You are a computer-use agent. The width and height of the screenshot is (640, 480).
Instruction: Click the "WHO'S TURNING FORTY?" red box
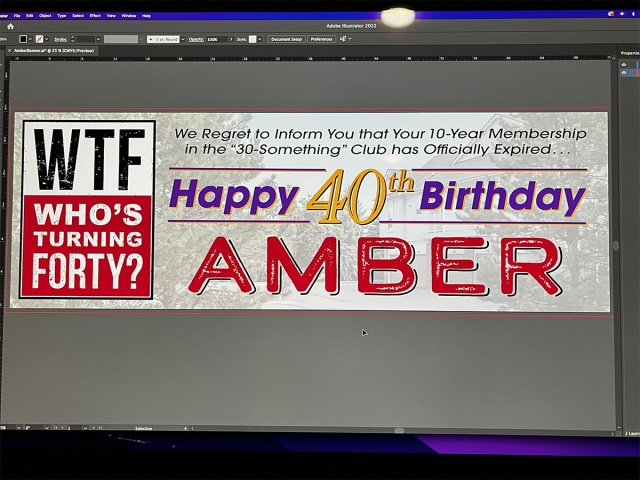click(87, 246)
